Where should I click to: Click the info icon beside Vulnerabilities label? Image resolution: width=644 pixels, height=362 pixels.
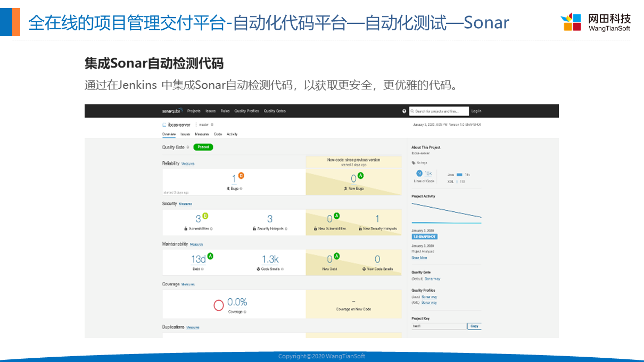(x=211, y=228)
